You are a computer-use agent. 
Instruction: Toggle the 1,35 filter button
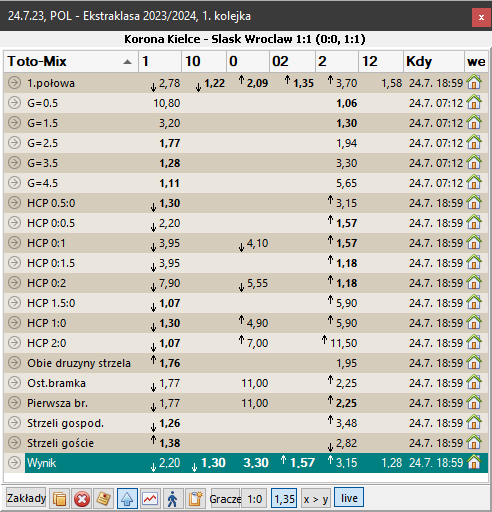(x=284, y=499)
